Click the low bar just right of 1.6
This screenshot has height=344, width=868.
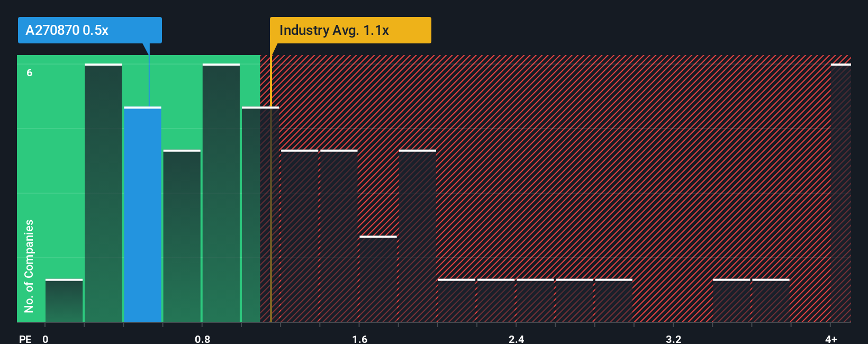(x=378, y=279)
